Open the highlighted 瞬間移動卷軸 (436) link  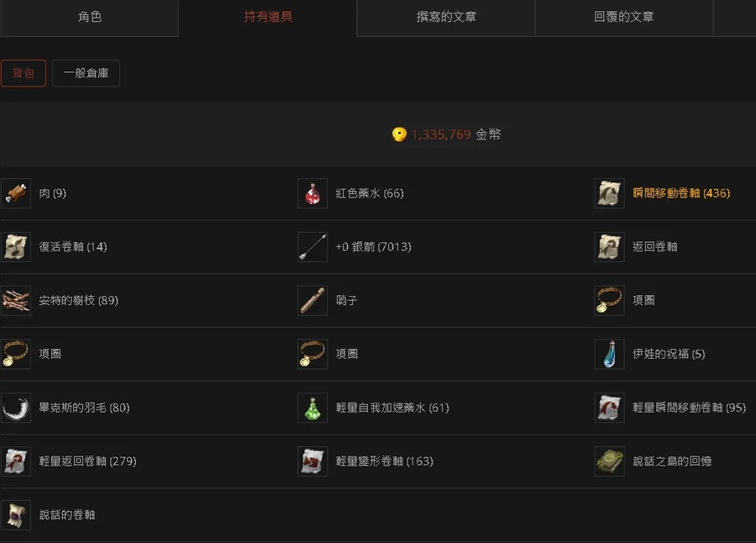(x=681, y=193)
